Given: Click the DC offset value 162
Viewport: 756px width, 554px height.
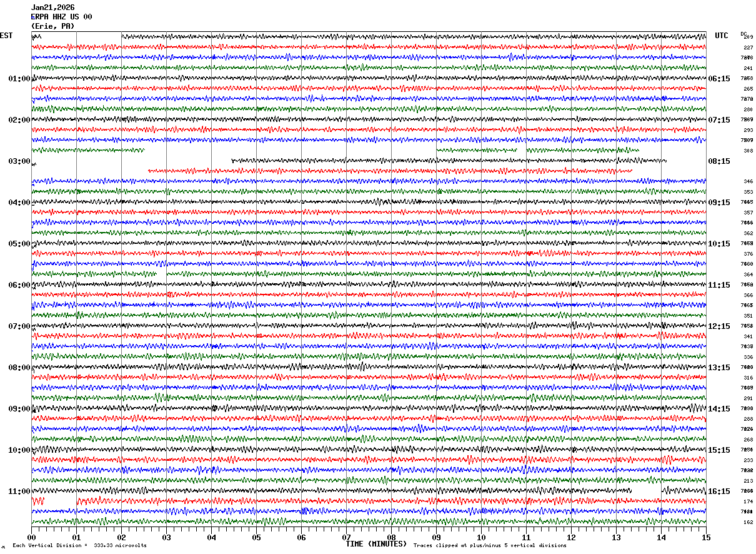Looking at the screenshot, I should [748, 522].
